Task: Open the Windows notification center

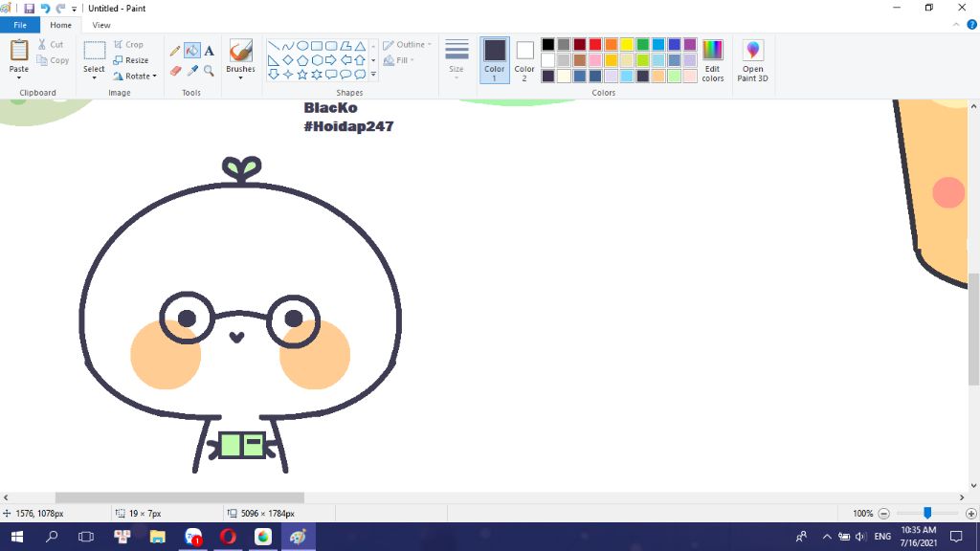Action: point(956,537)
